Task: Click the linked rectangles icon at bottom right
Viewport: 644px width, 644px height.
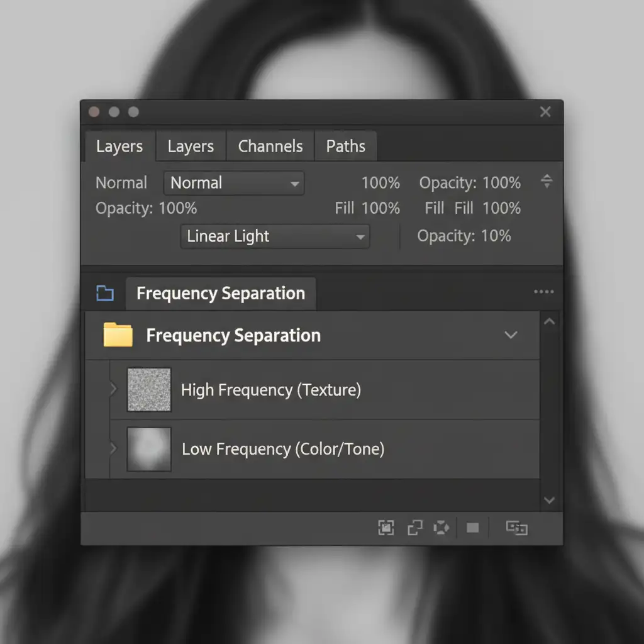Action: tap(516, 528)
